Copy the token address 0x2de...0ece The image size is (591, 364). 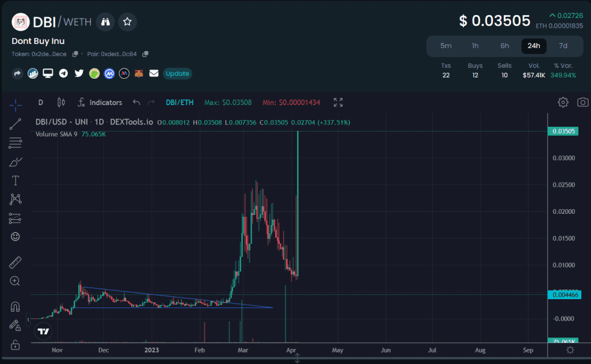pyautogui.click(x=75, y=54)
